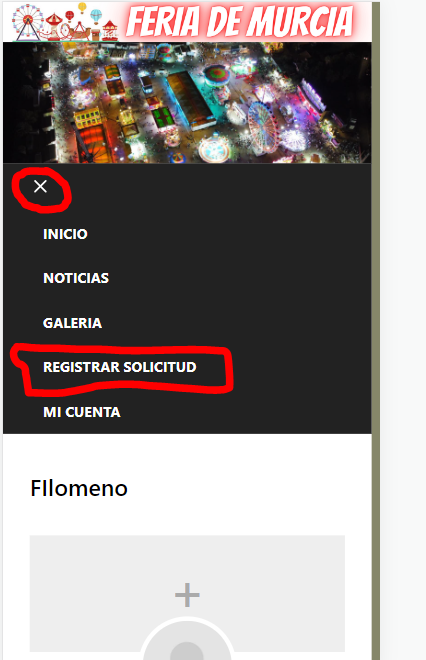Viewport: 426px width, 660px height.
Task: Click the lit ferris wheel in the aerial photo
Action: [262, 126]
